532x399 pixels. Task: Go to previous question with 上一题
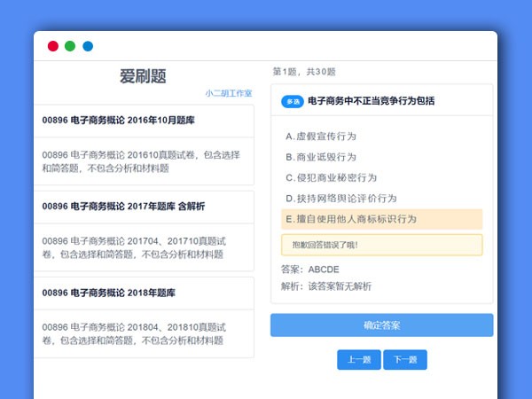pos(359,360)
